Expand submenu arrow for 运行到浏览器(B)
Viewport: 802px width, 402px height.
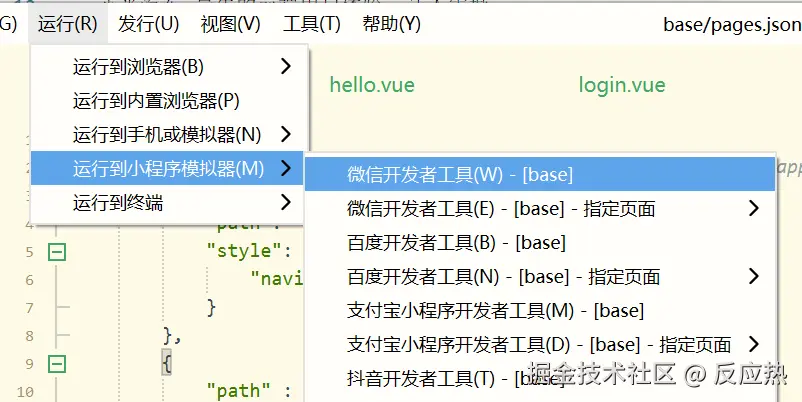coord(286,66)
